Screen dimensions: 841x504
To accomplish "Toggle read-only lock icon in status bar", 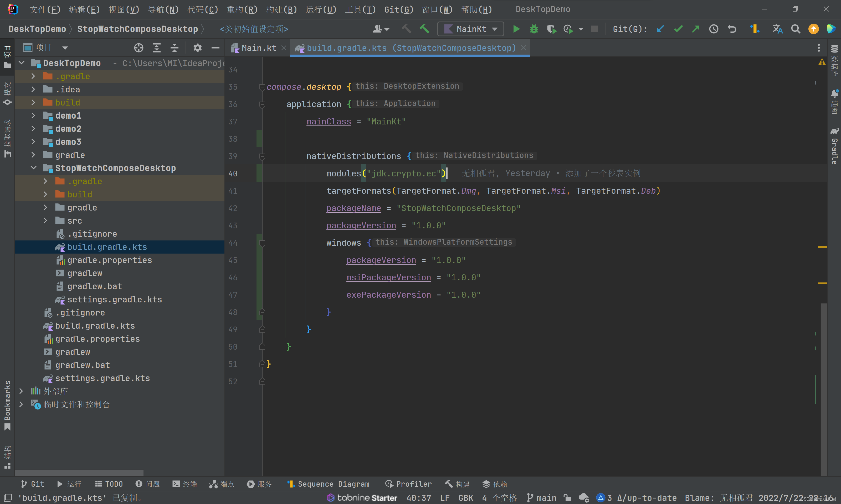I will [x=567, y=498].
